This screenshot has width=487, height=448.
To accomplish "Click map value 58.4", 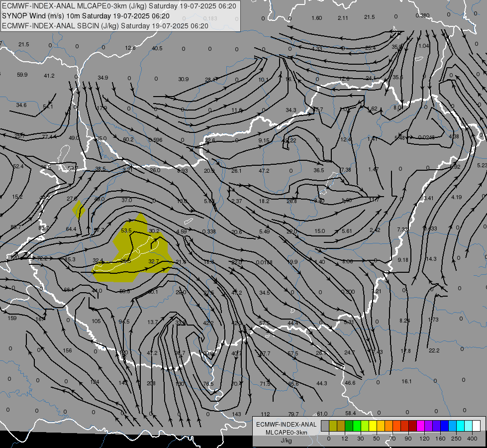I will click(350, 413).
